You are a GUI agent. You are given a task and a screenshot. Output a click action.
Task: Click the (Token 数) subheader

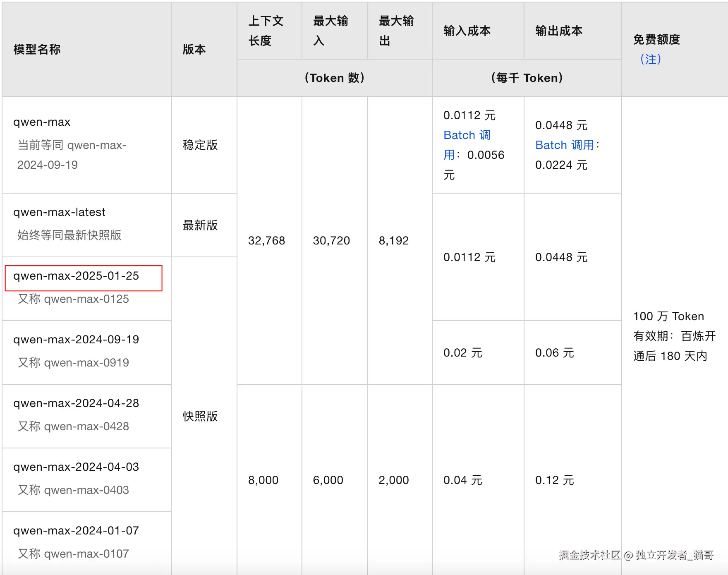(334, 78)
